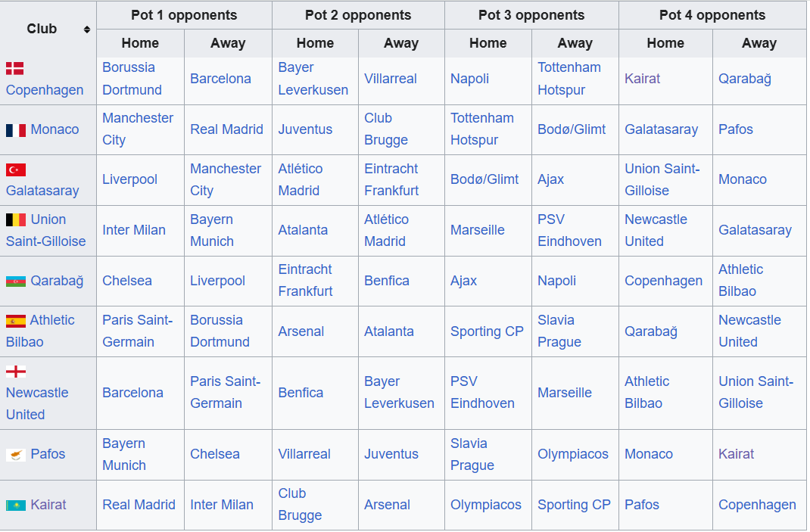Open Eintracht Frankfurt link in Galatasaray's row
Screen dimensions: 810x532
point(391,180)
